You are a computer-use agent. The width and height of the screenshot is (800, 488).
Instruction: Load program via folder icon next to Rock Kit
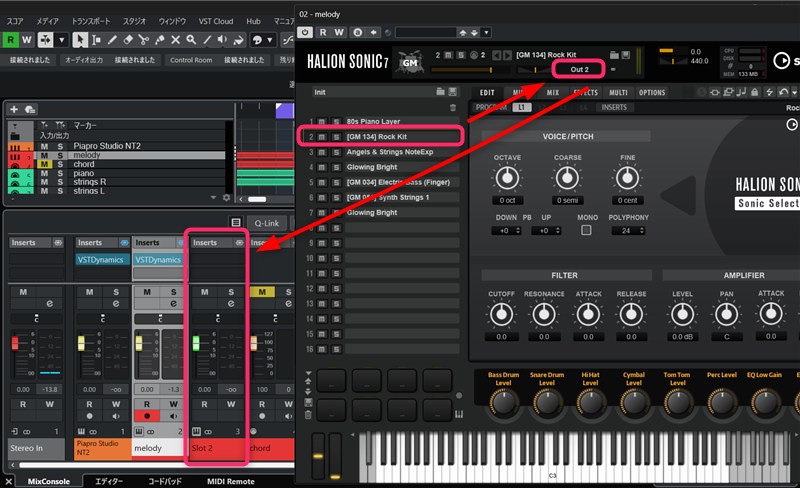pyautogui.click(x=614, y=55)
